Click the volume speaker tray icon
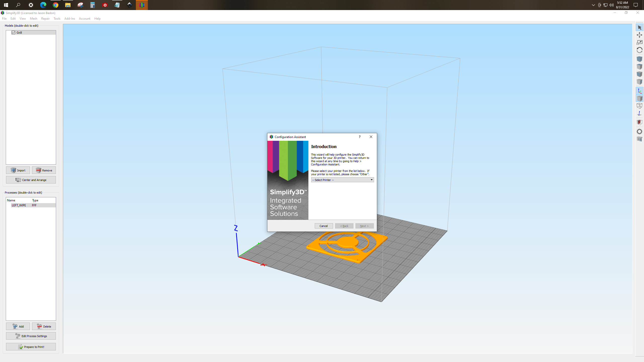The width and height of the screenshot is (644, 362). (612, 5)
